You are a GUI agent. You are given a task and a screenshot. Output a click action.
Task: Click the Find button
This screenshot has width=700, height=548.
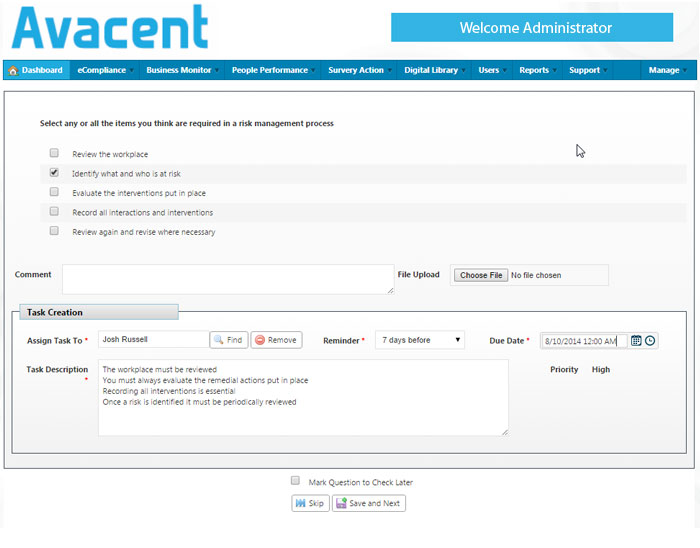point(229,340)
